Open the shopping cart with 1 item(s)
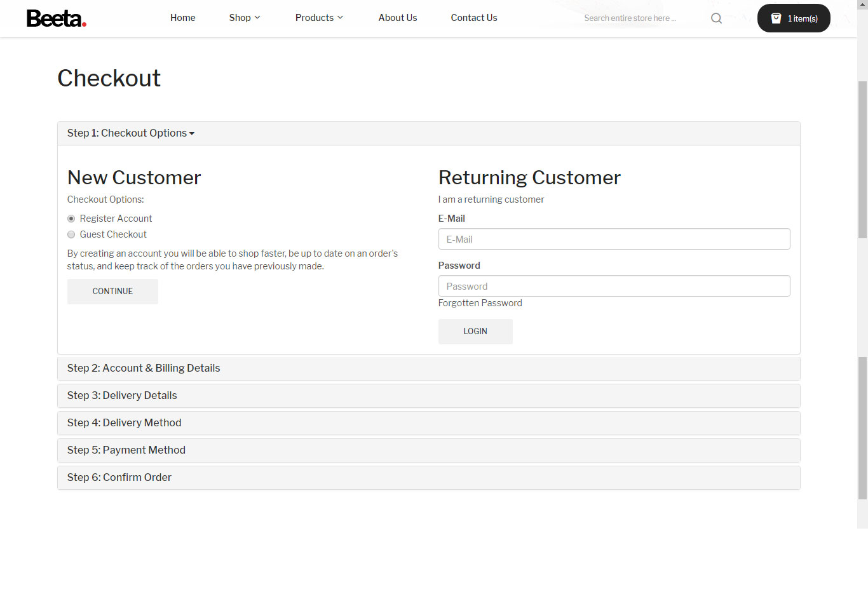 (794, 18)
